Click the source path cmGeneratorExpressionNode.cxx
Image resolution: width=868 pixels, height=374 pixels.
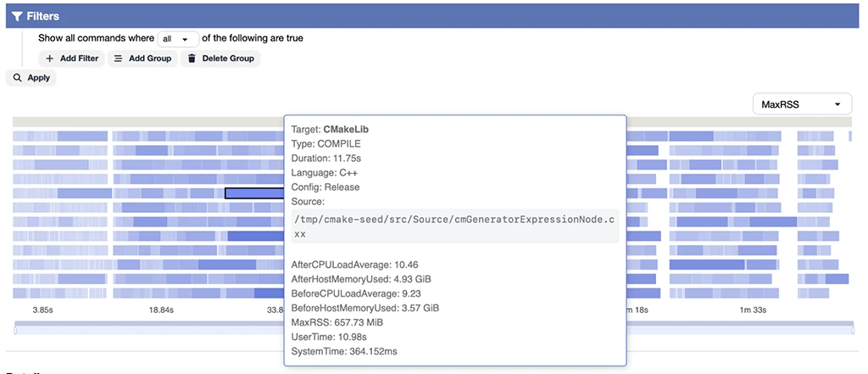point(454,226)
